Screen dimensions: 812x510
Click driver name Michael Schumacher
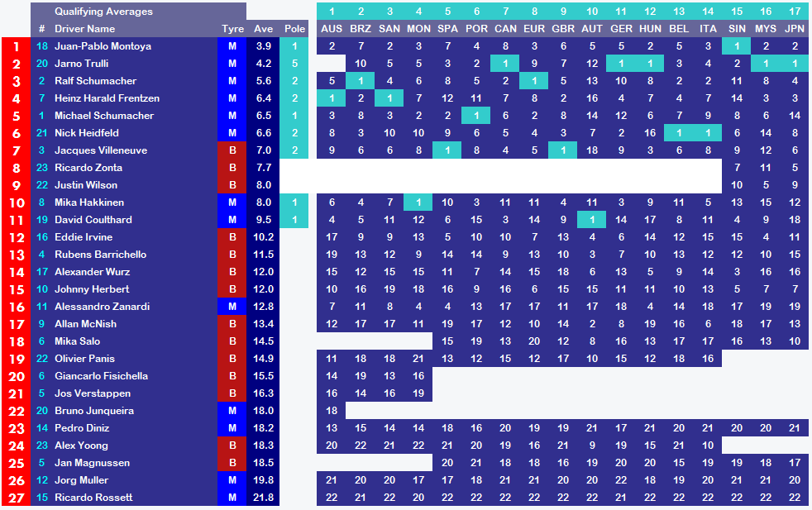[x=104, y=116]
